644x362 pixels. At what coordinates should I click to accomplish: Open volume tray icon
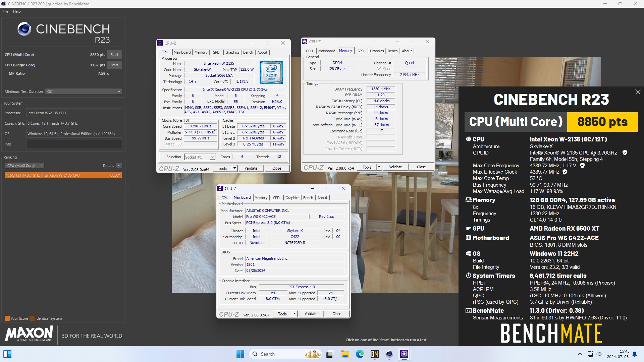click(599, 354)
